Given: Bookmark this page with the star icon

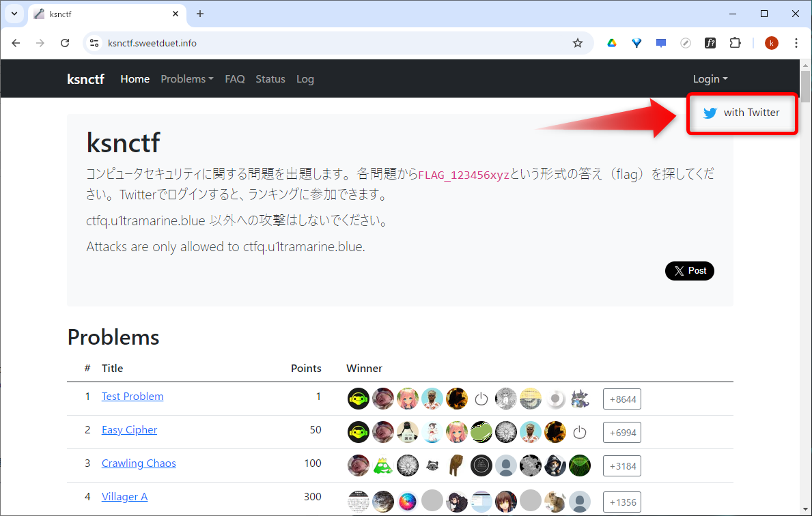Looking at the screenshot, I should tap(578, 42).
